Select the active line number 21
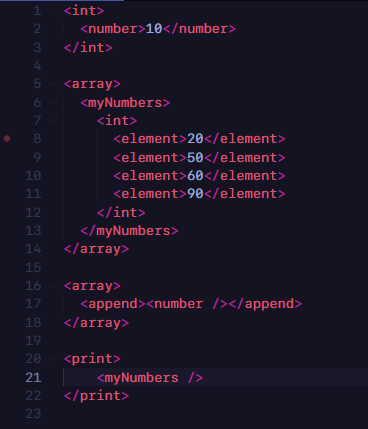368x429 pixels. click(33, 378)
